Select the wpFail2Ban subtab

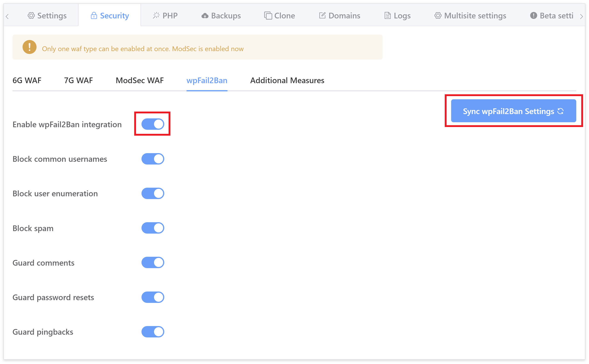207,80
